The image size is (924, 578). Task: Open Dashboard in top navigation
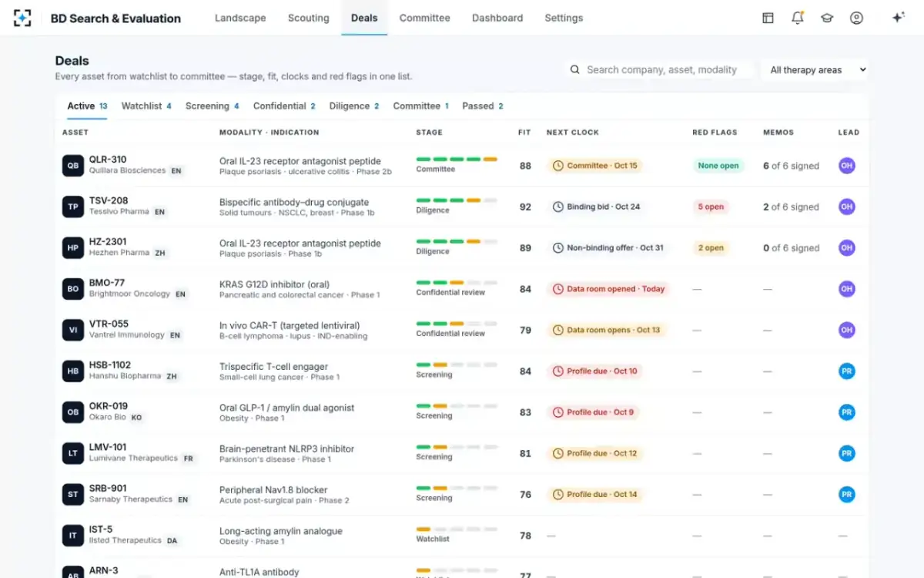[x=497, y=18]
